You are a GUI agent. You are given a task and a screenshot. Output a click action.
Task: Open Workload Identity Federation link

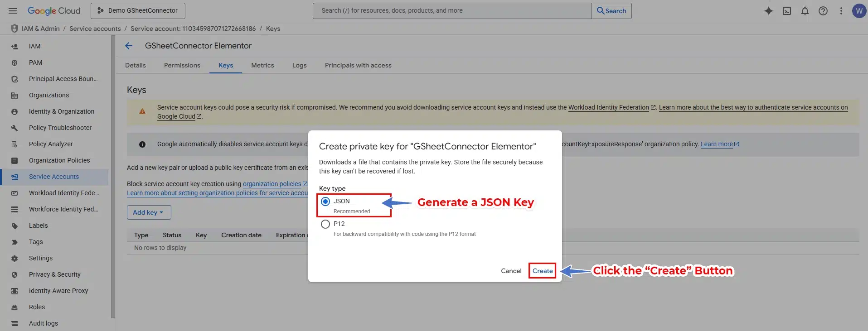click(x=608, y=107)
